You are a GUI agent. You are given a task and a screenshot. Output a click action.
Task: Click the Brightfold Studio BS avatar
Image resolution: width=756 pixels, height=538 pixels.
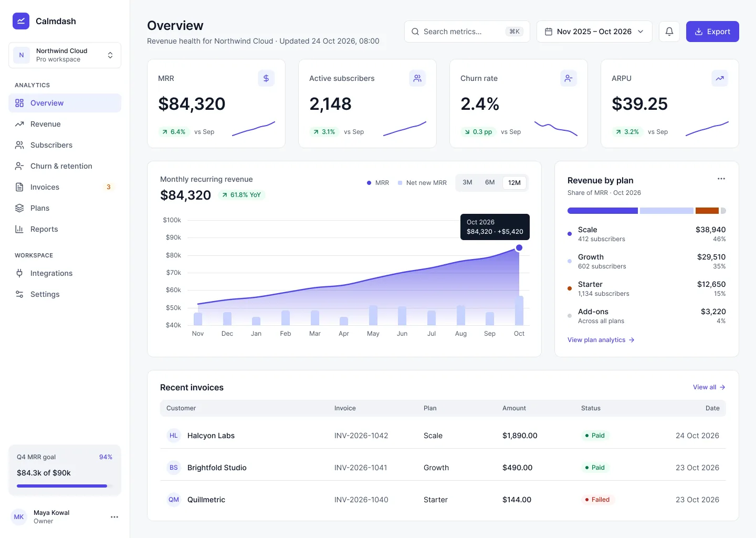pyautogui.click(x=174, y=468)
